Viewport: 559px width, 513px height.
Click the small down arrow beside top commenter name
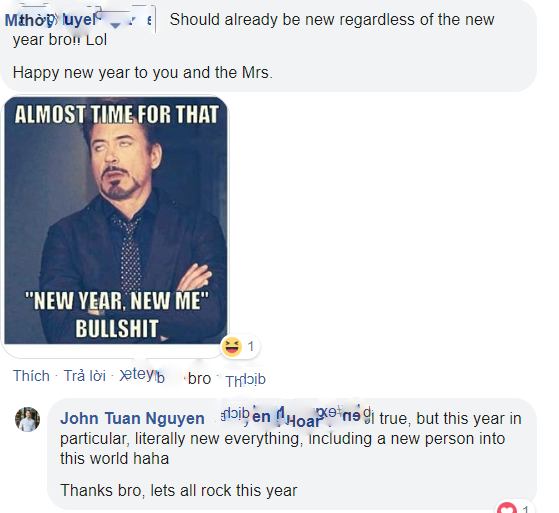(x=116, y=25)
